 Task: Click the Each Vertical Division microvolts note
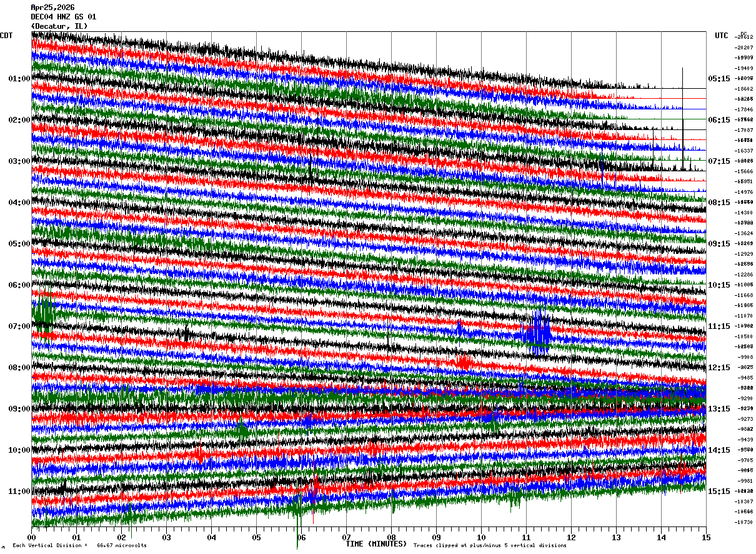coord(79,545)
